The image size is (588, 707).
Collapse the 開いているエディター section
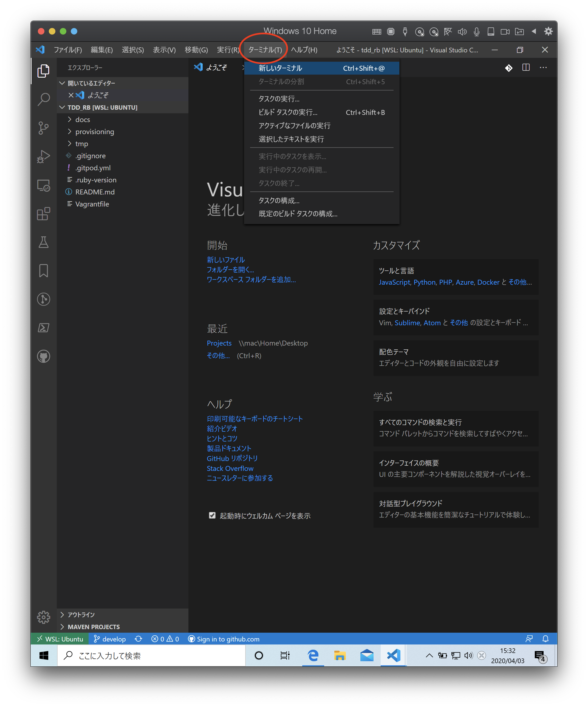(x=91, y=83)
